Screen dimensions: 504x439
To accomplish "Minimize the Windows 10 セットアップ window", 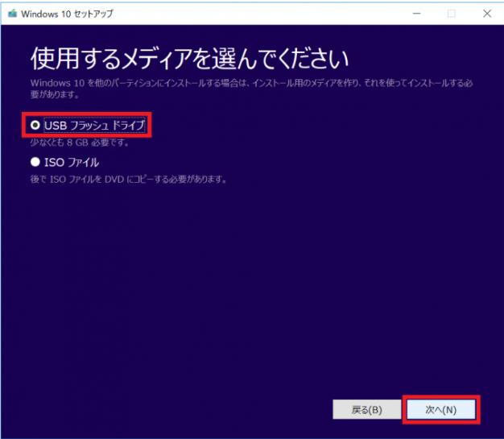I will click(416, 14).
